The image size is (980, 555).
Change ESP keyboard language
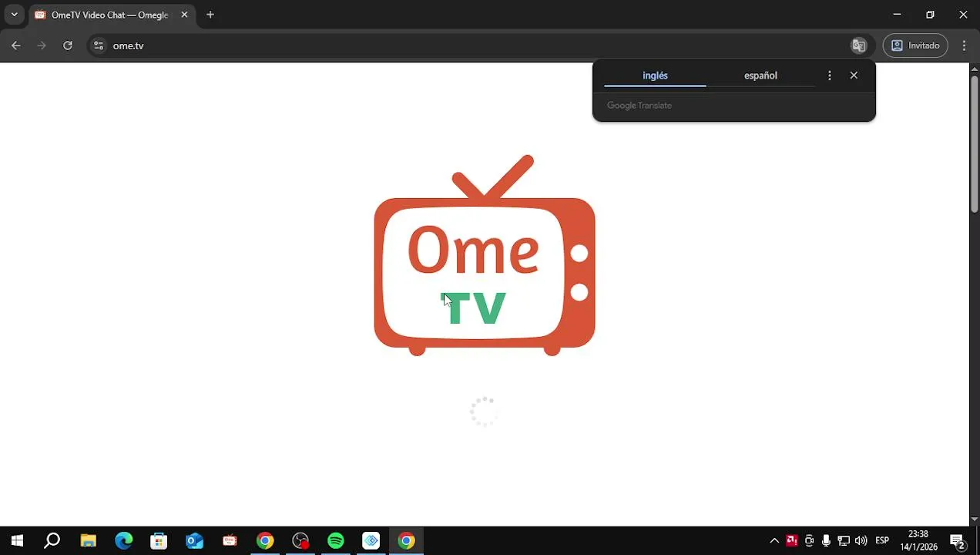pos(882,540)
